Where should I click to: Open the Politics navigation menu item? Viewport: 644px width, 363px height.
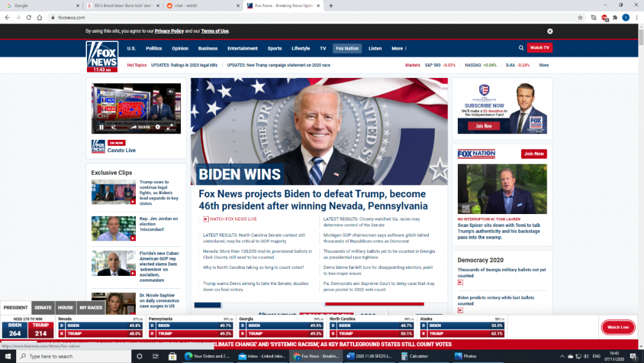pyautogui.click(x=154, y=48)
